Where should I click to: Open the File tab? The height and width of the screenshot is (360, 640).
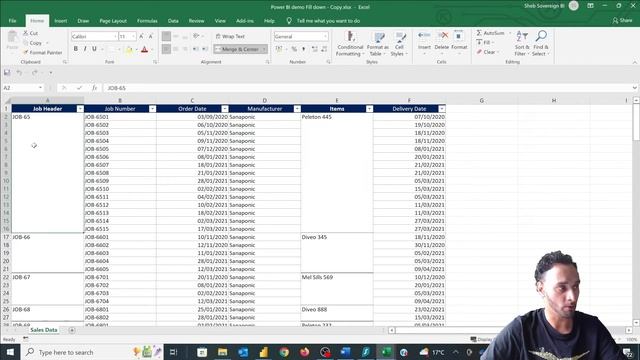13,21
